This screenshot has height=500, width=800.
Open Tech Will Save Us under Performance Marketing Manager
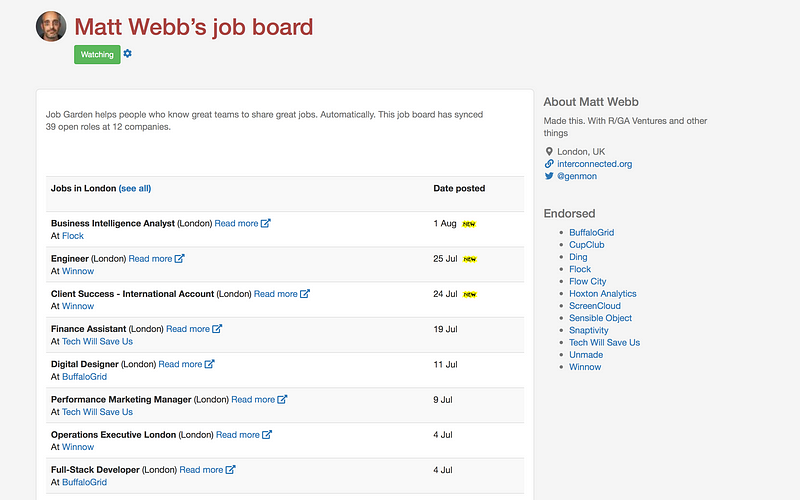pos(97,412)
